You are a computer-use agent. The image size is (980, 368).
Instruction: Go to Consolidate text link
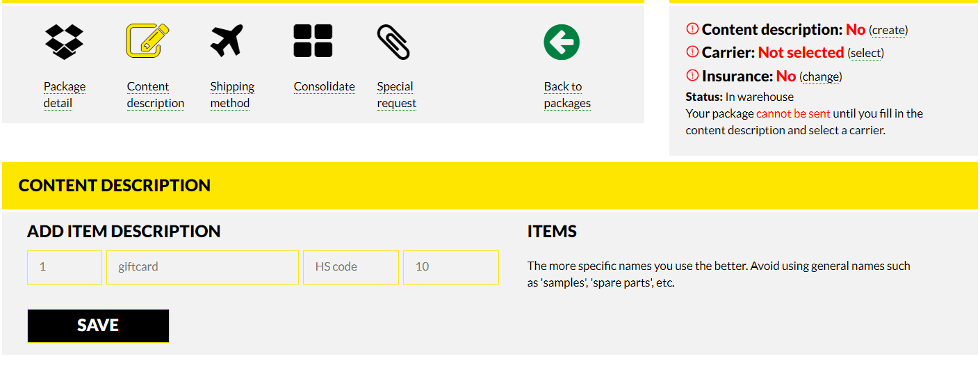point(324,86)
